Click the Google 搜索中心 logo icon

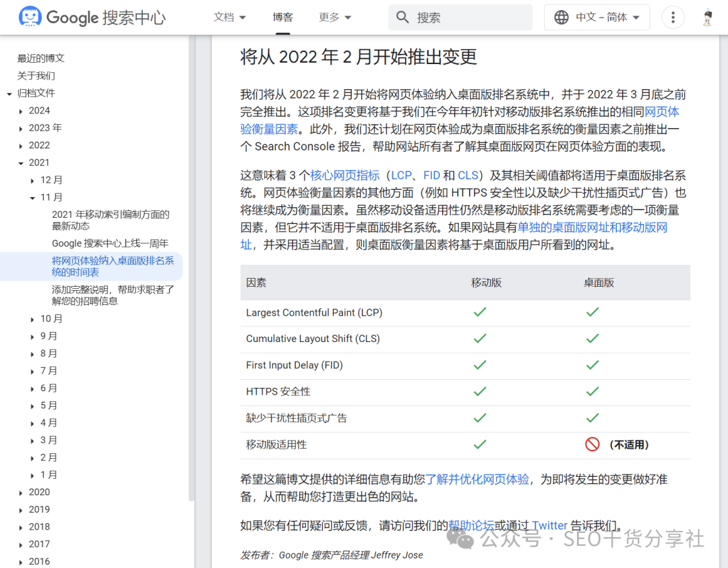30,17
